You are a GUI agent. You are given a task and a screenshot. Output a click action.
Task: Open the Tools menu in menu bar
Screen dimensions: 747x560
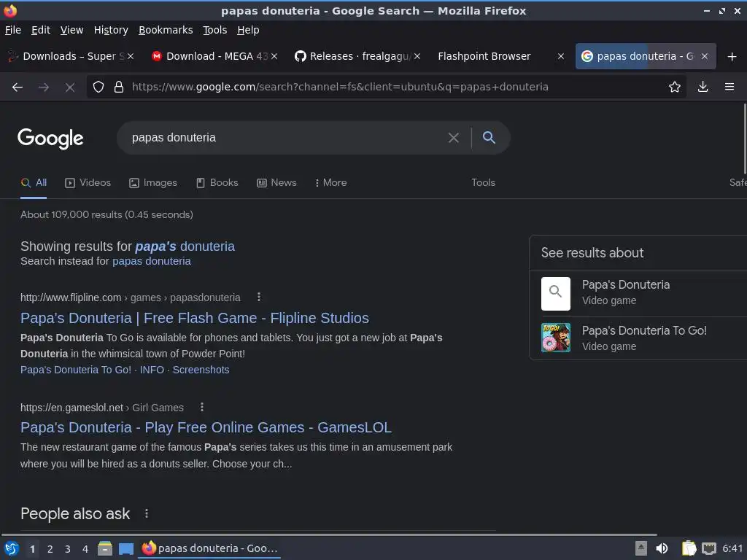tap(215, 30)
